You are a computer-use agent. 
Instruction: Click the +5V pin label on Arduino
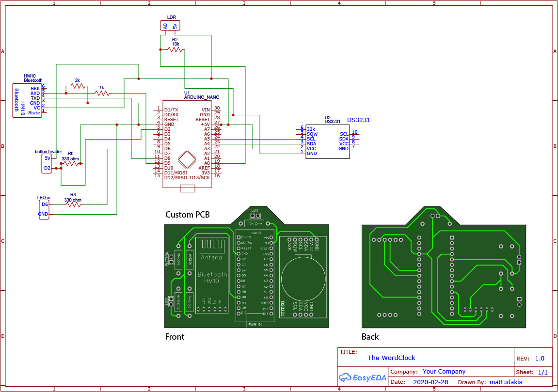(x=206, y=125)
